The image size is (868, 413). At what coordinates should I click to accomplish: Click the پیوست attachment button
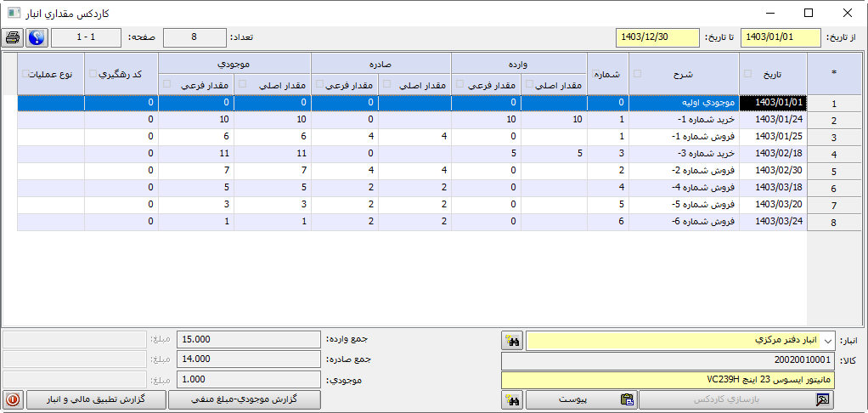coord(581,399)
